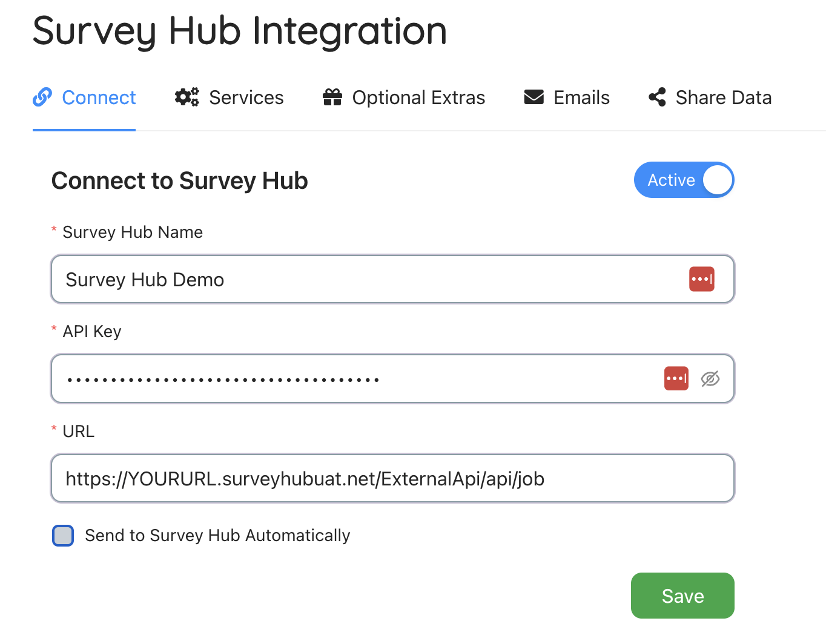Open password manager icon in Survey Hub Name field
Image resolution: width=826 pixels, height=644 pixels.
point(701,279)
